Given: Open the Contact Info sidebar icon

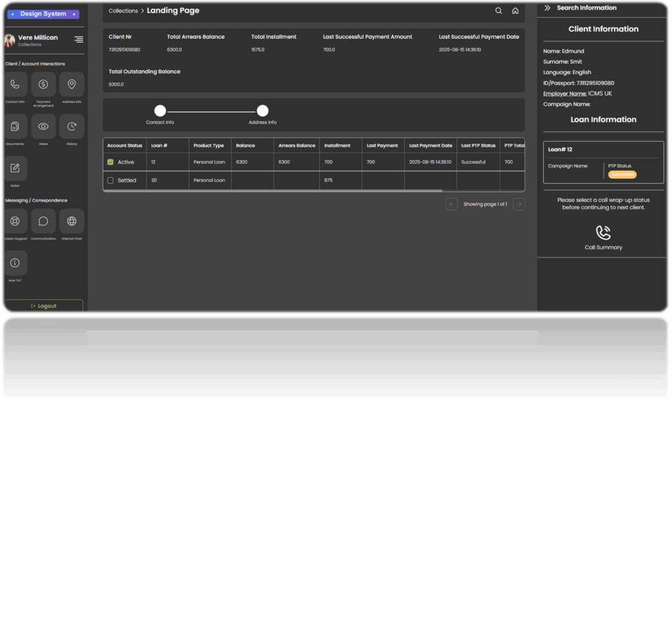Looking at the screenshot, I should [15, 85].
